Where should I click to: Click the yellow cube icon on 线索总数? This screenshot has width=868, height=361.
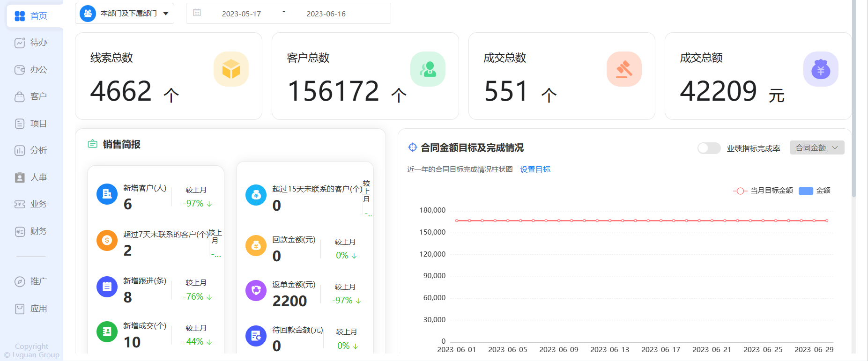231,69
